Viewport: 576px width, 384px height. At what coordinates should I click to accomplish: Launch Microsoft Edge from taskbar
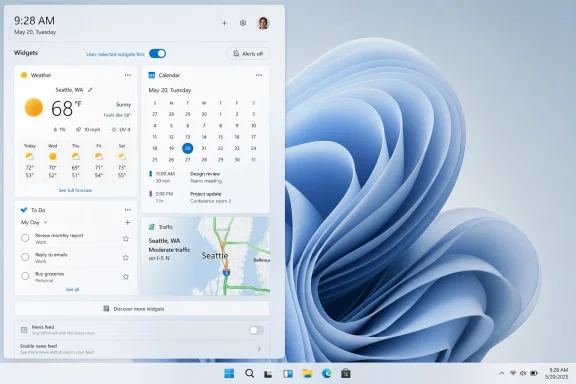click(326, 374)
